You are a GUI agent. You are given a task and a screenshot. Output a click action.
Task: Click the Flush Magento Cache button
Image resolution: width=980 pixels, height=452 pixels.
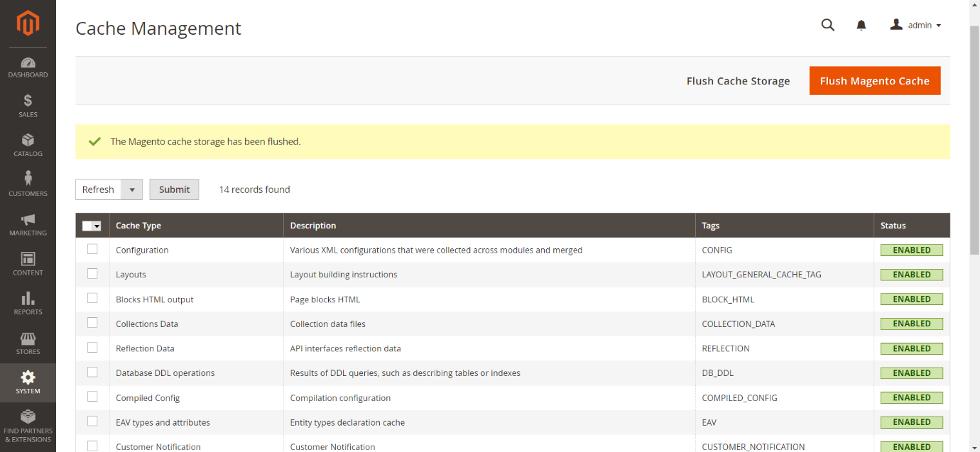[x=874, y=81]
